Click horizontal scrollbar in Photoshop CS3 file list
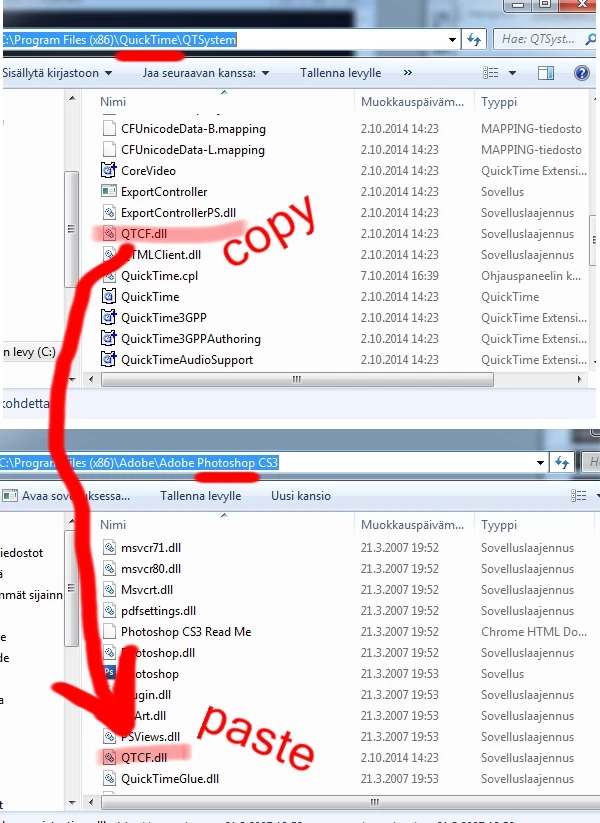The width and height of the screenshot is (600, 823). (350, 802)
